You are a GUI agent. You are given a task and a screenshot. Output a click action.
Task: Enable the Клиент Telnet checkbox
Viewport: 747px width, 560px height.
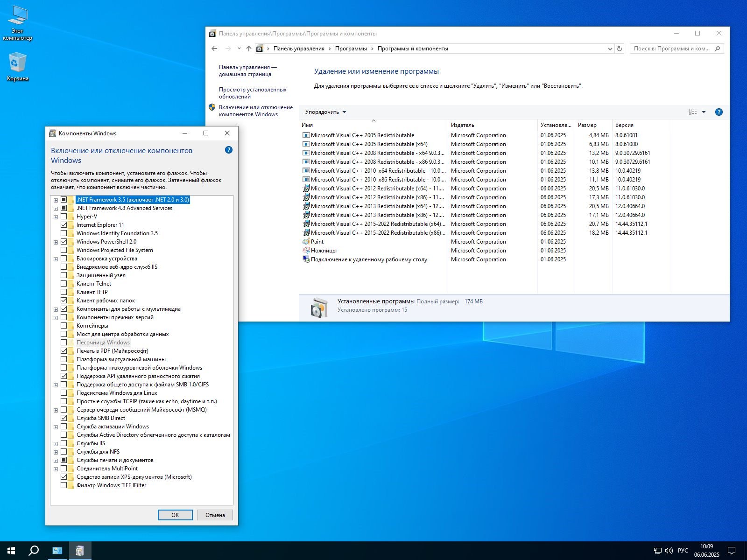[64, 284]
